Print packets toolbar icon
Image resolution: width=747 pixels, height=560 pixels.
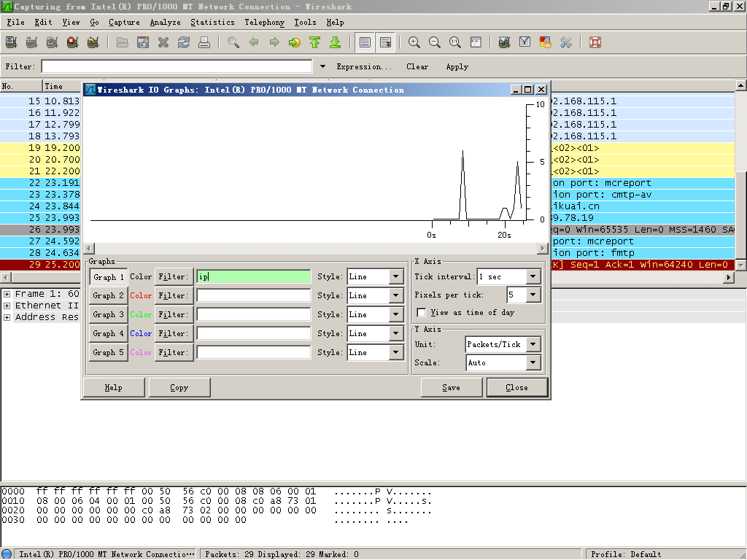(x=204, y=42)
